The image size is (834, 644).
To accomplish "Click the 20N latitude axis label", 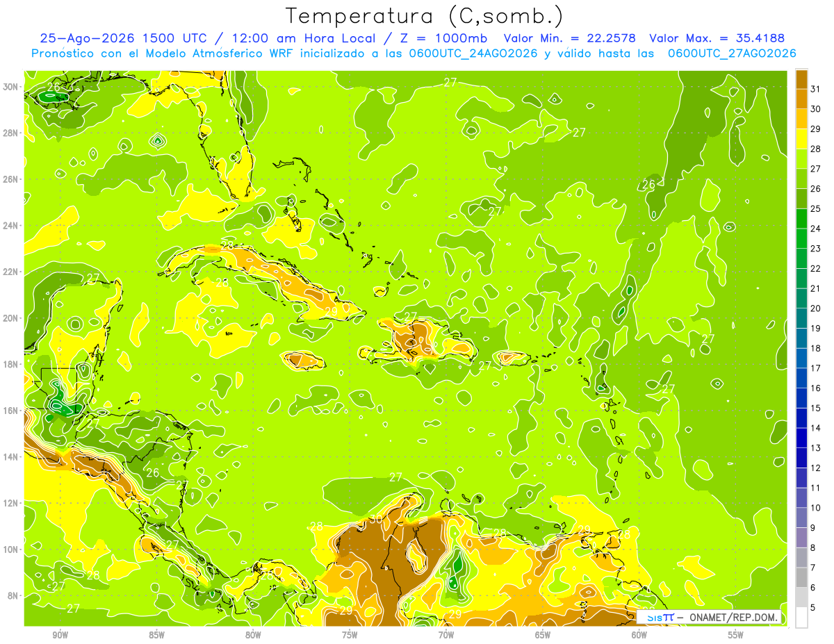I will pyautogui.click(x=10, y=318).
